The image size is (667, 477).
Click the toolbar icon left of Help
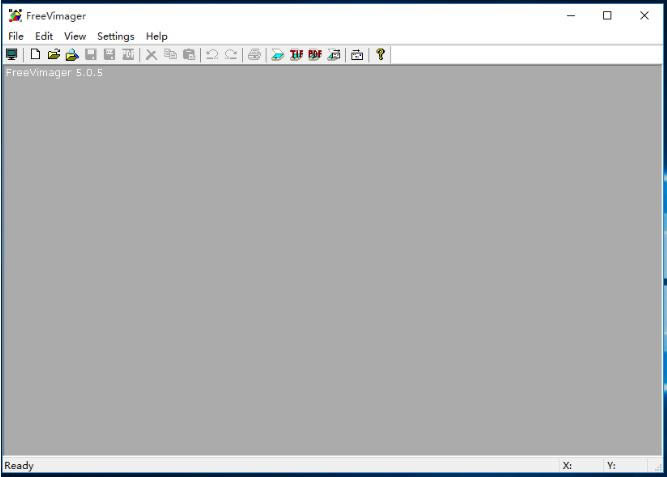pos(357,54)
